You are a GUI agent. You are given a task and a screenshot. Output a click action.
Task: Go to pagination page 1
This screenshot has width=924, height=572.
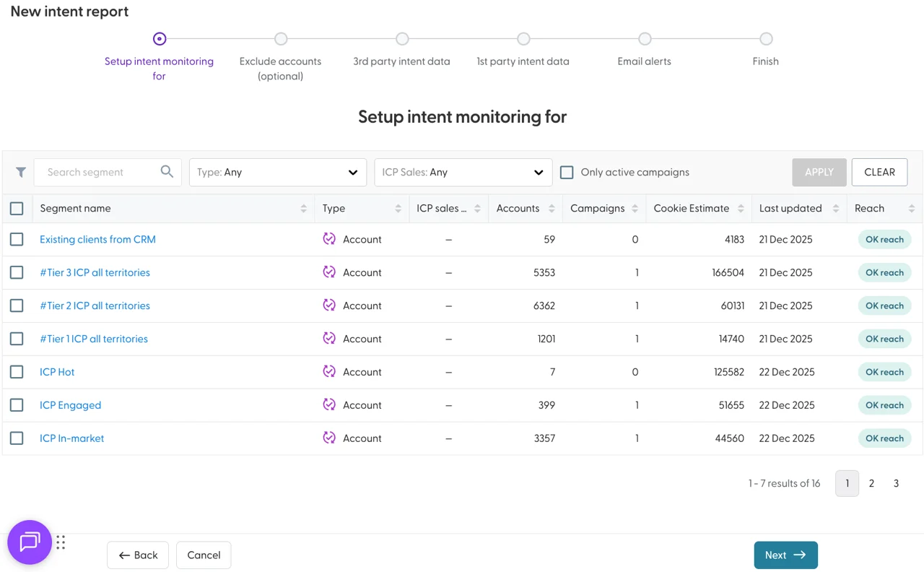tap(847, 483)
